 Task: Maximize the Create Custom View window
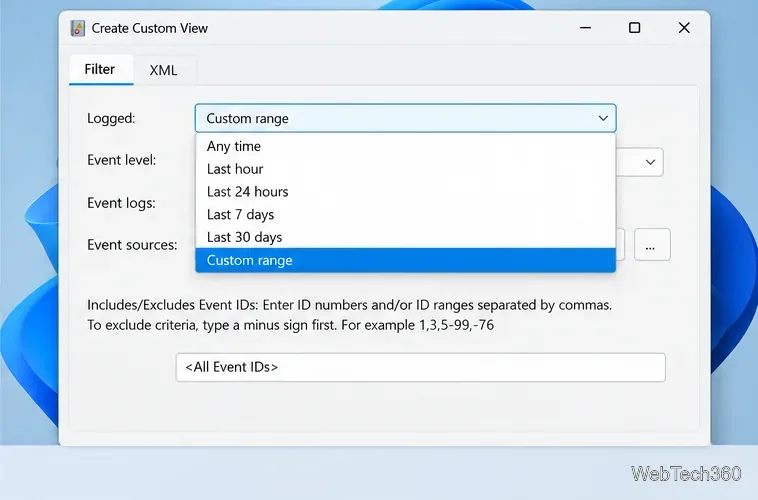(x=635, y=28)
